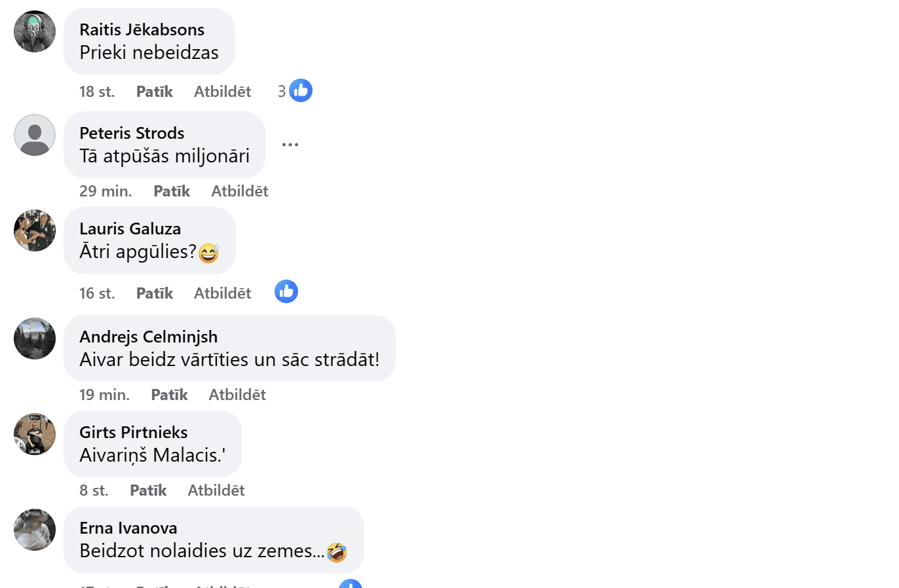Toggle Patīk on Peteris Strods comment
899x588 pixels.
[x=172, y=191]
